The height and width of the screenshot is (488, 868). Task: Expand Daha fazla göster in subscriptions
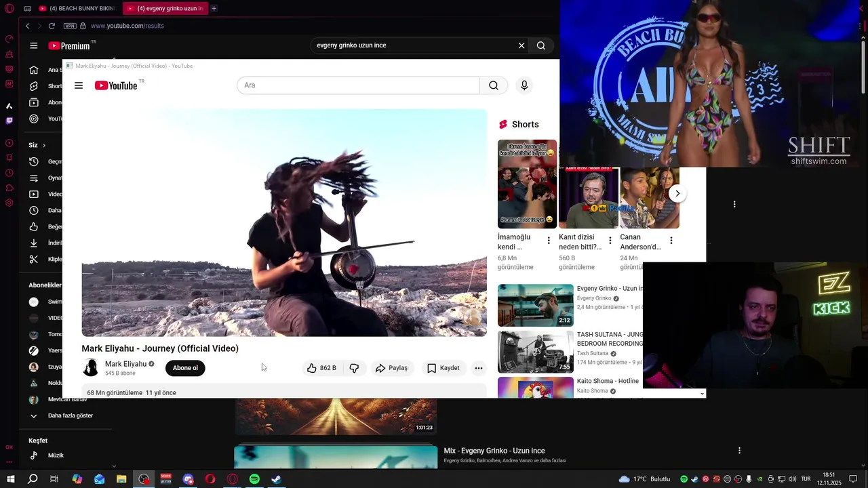61,415
